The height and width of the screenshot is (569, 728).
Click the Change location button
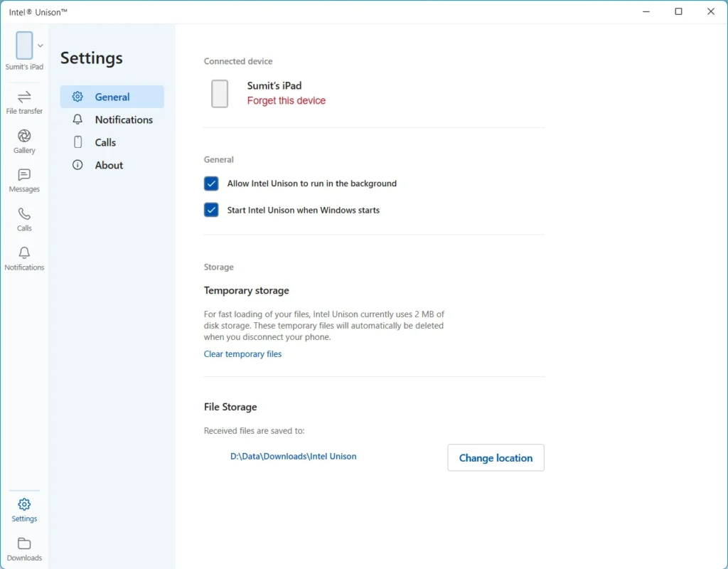[x=496, y=457]
